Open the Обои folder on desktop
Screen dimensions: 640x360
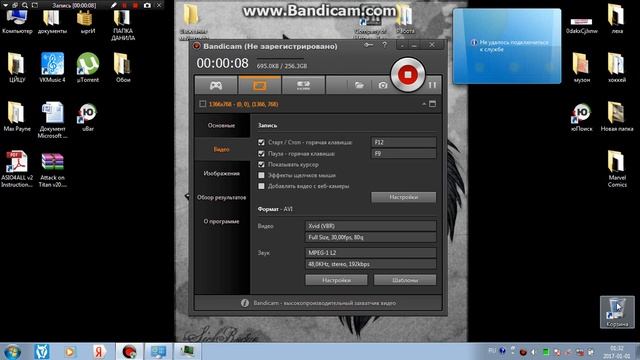click(123, 67)
